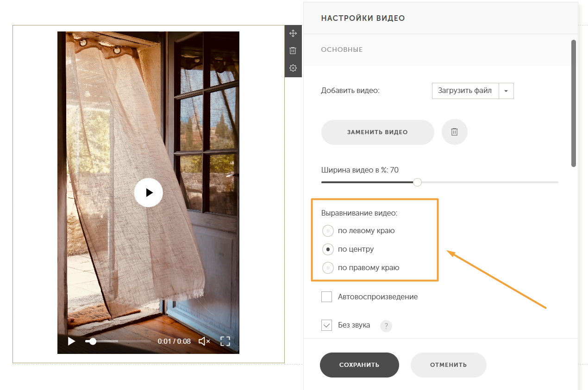Click the Добавить видео: label
This screenshot has width=588, height=390.
[x=350, y=91]
